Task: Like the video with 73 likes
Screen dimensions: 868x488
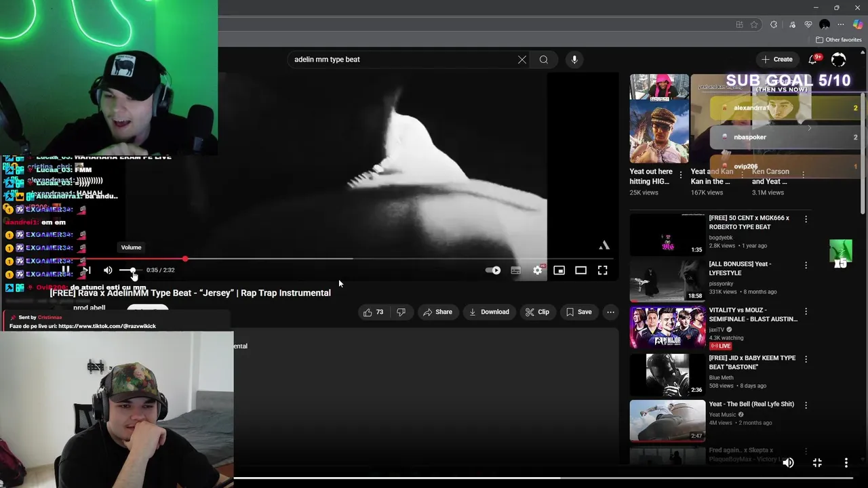Action: click(x=373, y=312)
